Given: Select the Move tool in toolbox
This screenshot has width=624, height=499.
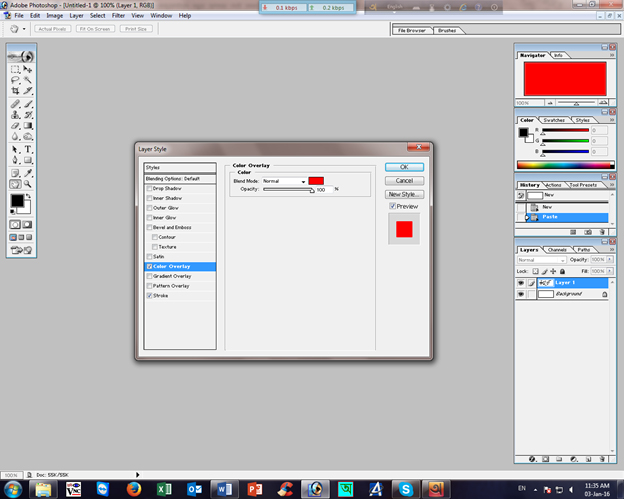Looking at the screenshot, I should click(x=28, y=69).
